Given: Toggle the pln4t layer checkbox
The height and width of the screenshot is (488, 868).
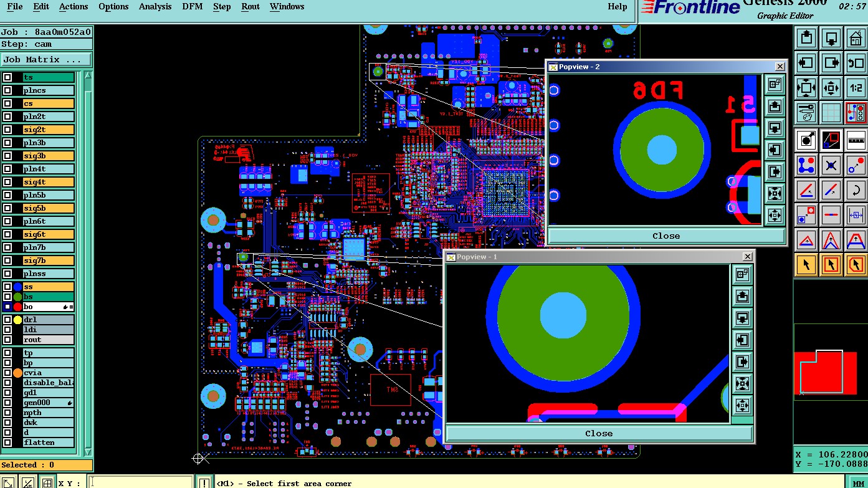Looking at the screenshot, I should point(7,169).
